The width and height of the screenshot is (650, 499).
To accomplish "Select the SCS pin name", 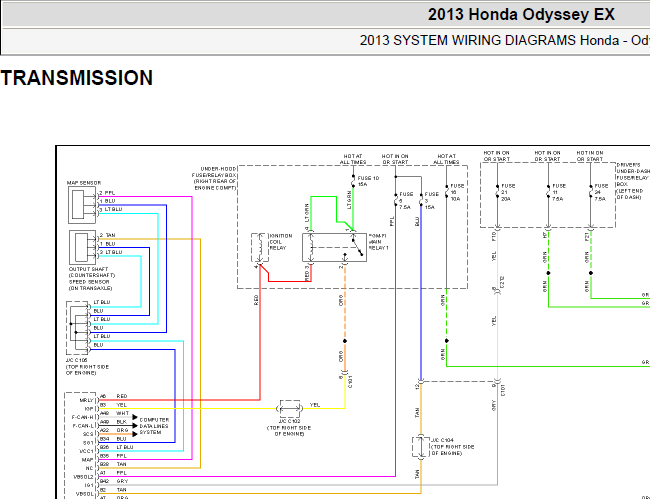I will point(88,434).
